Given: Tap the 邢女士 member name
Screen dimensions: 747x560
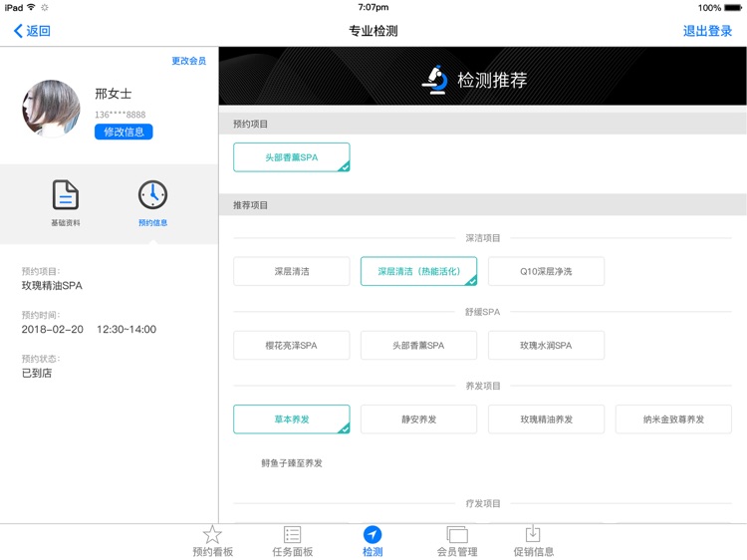Looking at the screenshot, I should click(113, 94).
